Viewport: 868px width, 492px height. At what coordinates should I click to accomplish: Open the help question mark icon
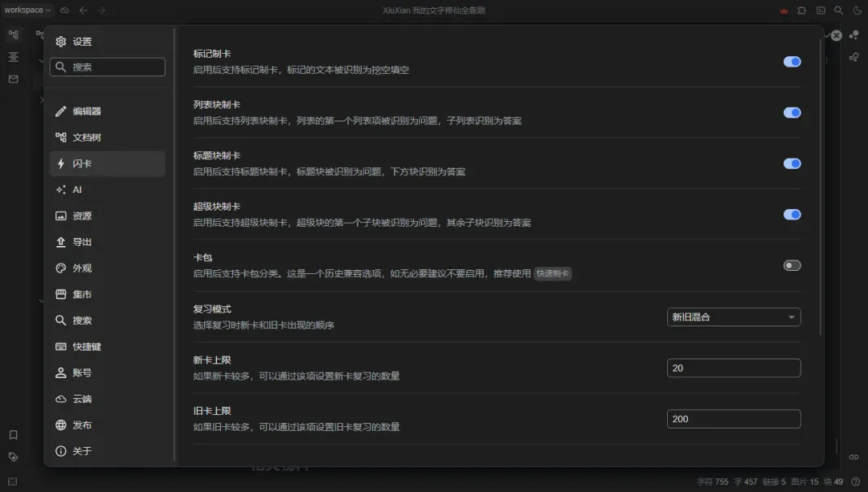coord(856,482)
